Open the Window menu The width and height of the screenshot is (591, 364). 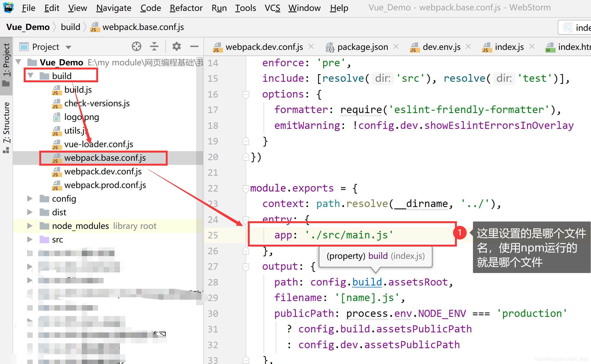point(304,8)
